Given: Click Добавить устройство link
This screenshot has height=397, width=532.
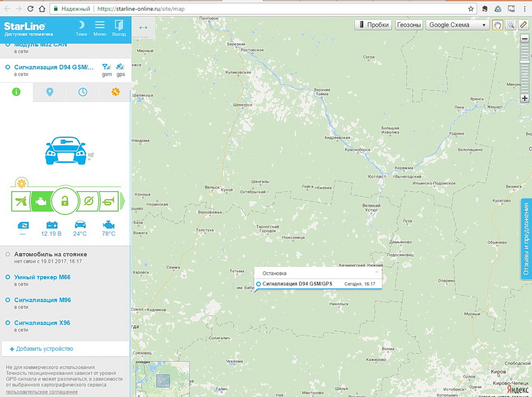Looking at the screenshot, I should click(41, 349).
